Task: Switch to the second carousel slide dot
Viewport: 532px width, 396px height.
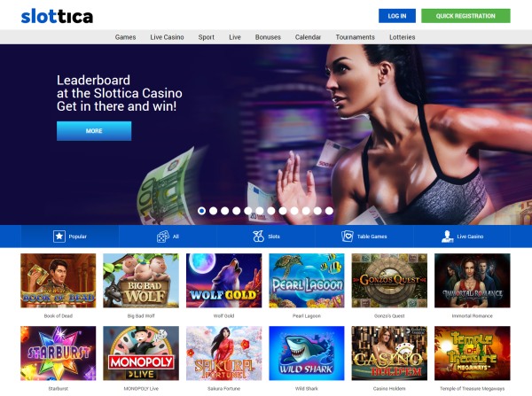Action: pos(213,211)
